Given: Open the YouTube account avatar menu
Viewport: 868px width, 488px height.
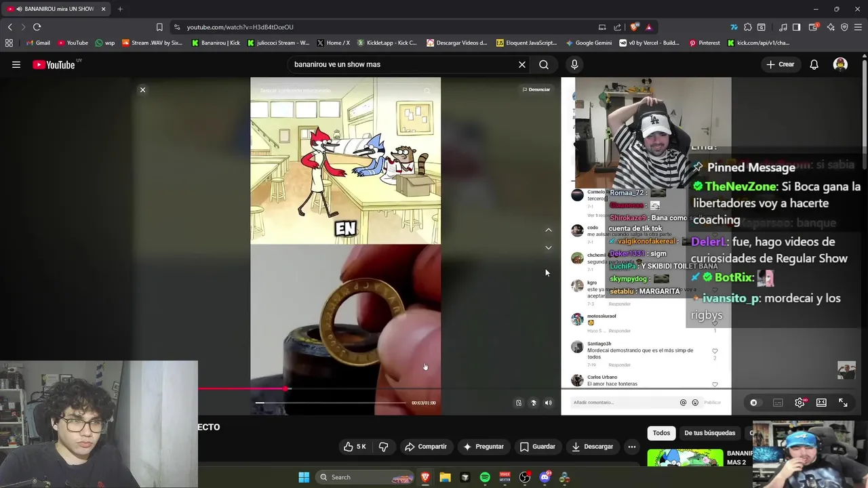Looking at the screenshot, I should pyautogui.click(x=840, y=64).
